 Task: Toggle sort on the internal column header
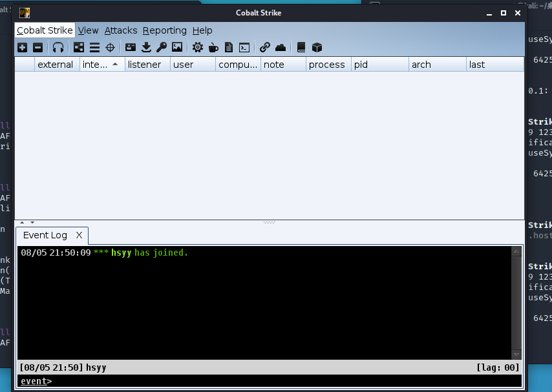pyautogui.click(x=101, y=64)
